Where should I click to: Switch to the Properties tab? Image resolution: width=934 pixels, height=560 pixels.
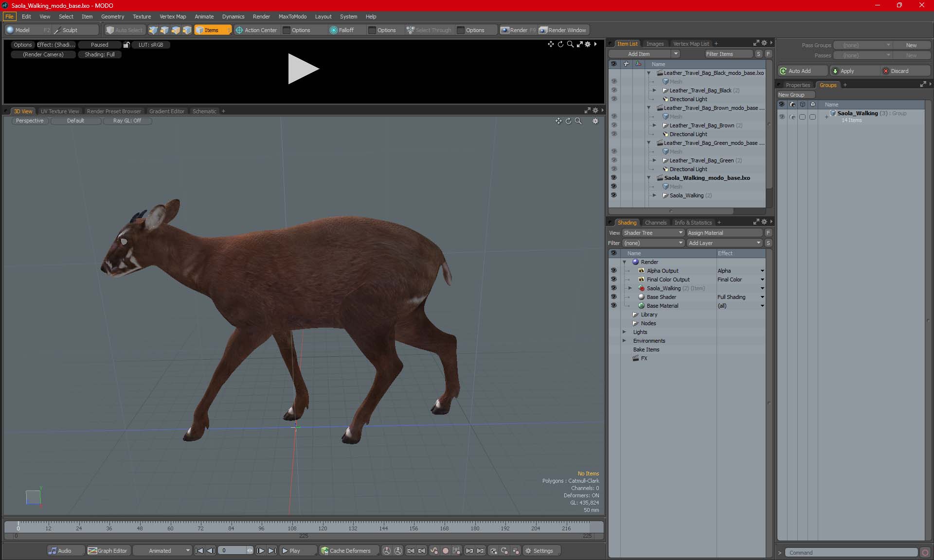click(x=798, y=85)
